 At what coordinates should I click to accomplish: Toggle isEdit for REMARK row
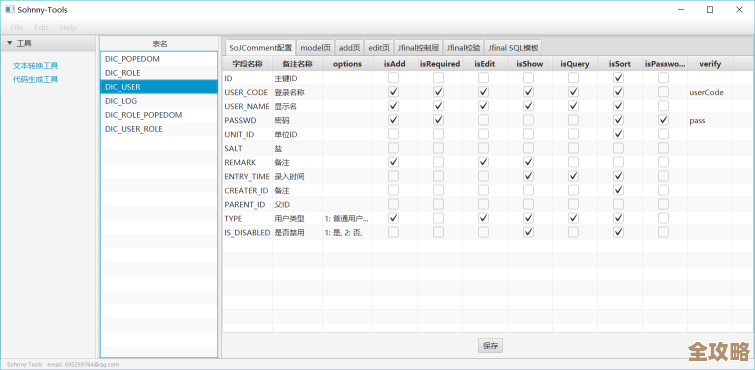coord(483,161)
